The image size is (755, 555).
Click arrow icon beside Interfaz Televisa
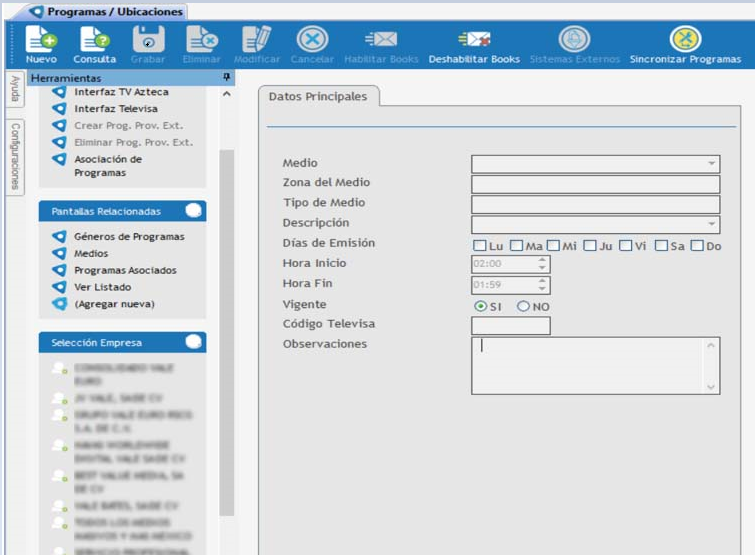pyautogui.click(x=59, y=109)
